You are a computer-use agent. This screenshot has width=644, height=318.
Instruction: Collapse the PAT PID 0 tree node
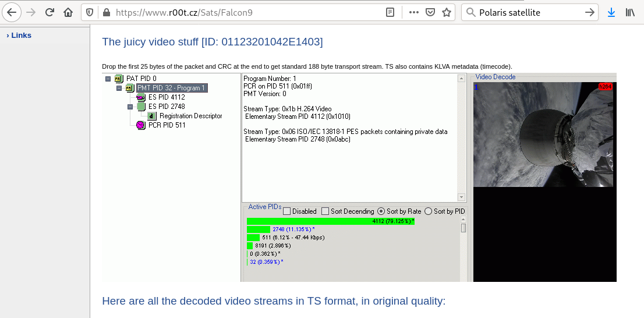coord(108,79)
